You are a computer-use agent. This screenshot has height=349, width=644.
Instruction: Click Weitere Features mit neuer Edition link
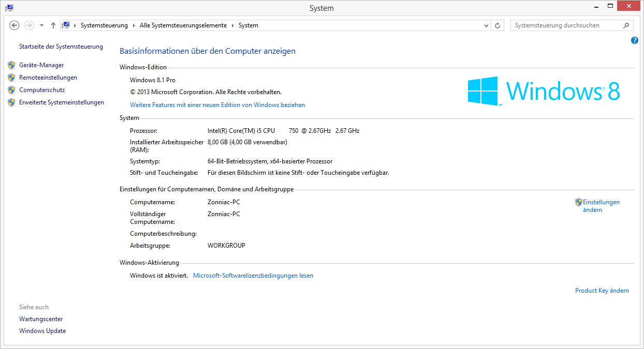(217, 105)
